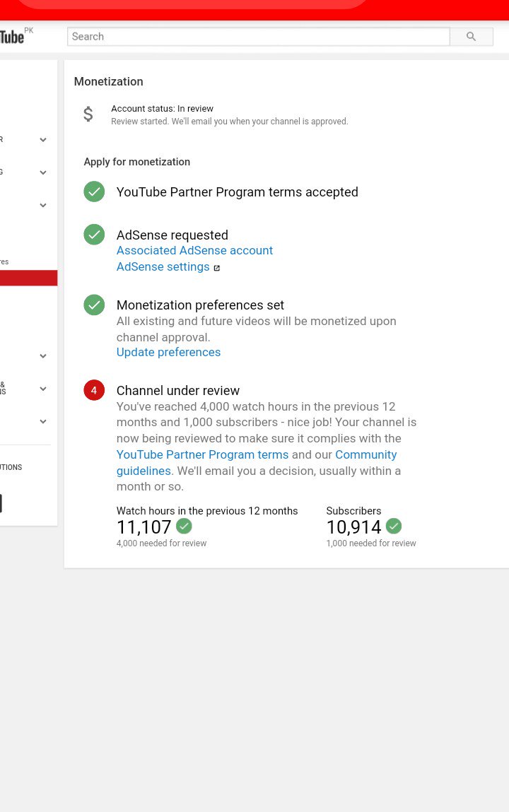Click the '4,000 needed for review' text
Screen dimensions: 509x812
[x=162, y=543]
